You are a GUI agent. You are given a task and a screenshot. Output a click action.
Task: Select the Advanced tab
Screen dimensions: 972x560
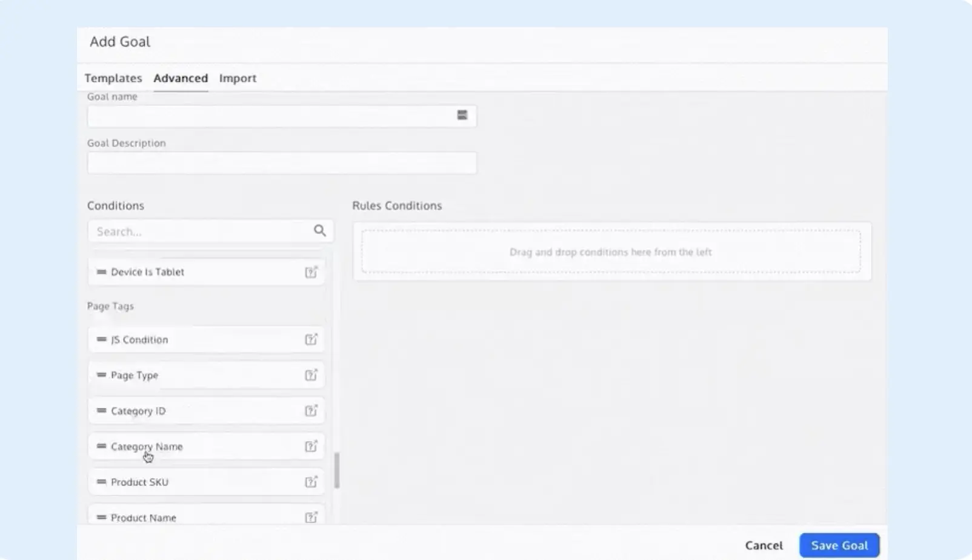[x=181, y=78]
